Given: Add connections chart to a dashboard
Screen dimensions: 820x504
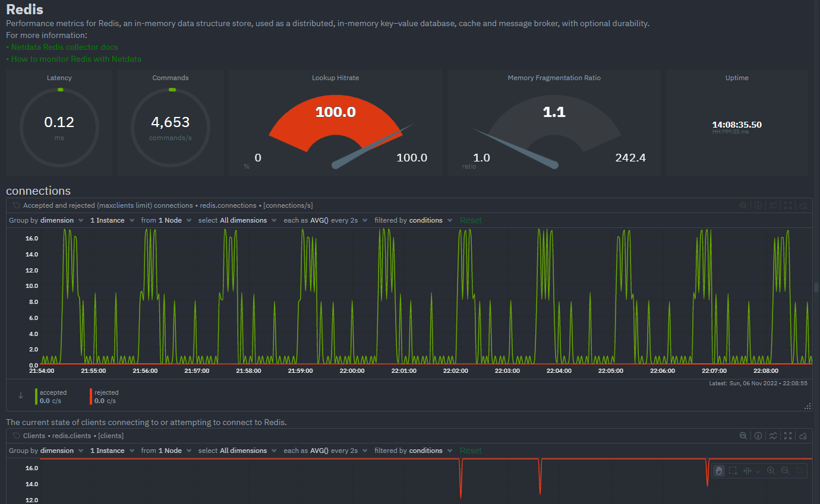Looking at the screenshot, I should pos(803,205).
